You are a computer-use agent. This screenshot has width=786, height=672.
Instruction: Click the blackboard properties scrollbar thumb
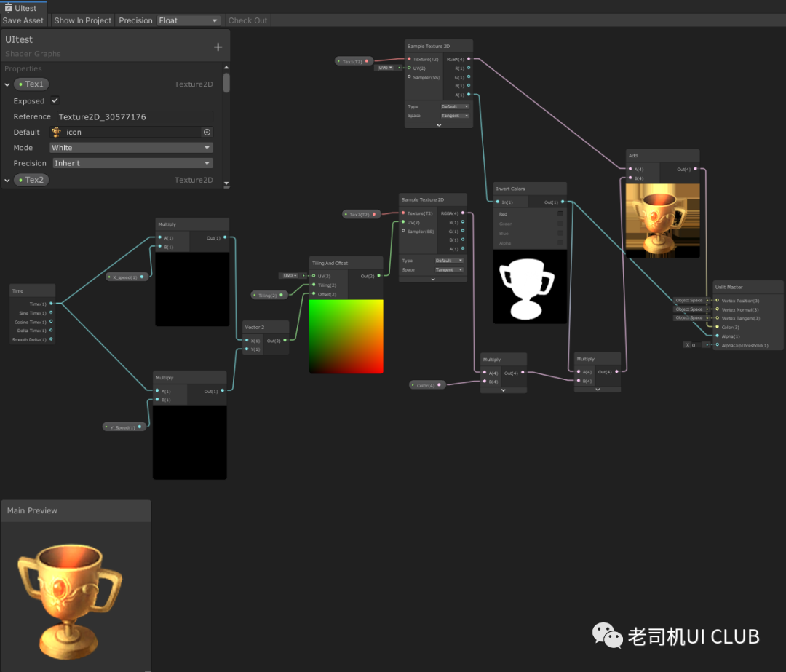pyautogui.click(x=226, y=83)
